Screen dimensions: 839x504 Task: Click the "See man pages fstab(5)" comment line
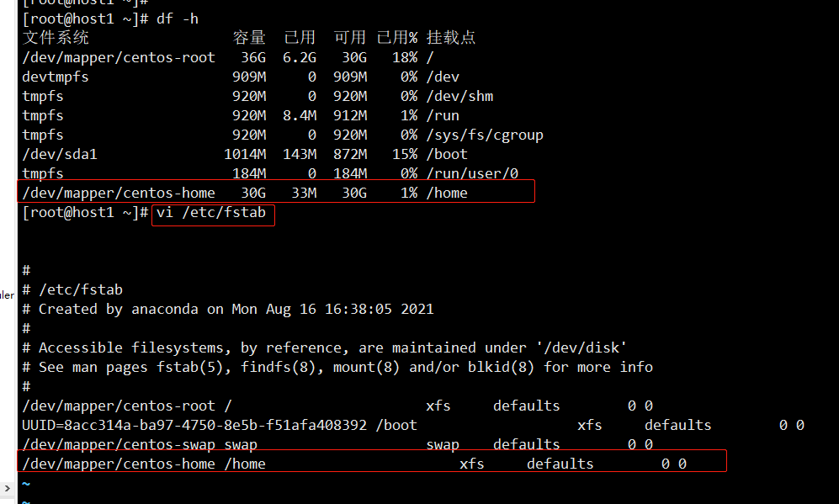(337, 367)
